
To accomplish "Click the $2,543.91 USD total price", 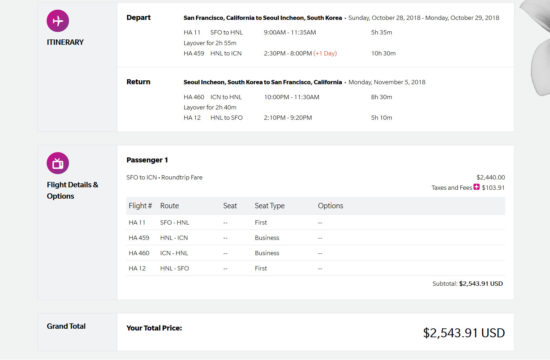I will tap(464, 333).
